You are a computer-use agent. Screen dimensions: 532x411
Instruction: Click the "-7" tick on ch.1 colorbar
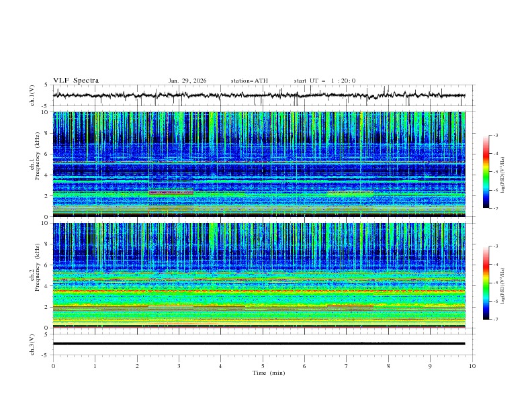coord(496,208)
